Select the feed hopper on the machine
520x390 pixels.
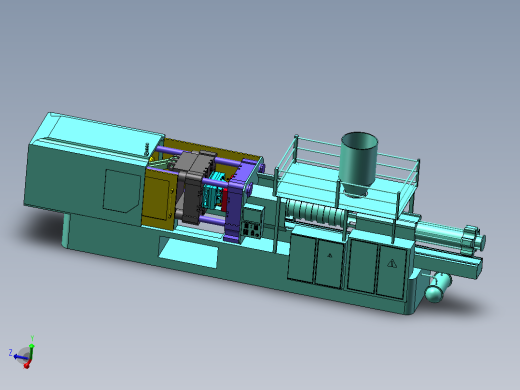point(359,164)
